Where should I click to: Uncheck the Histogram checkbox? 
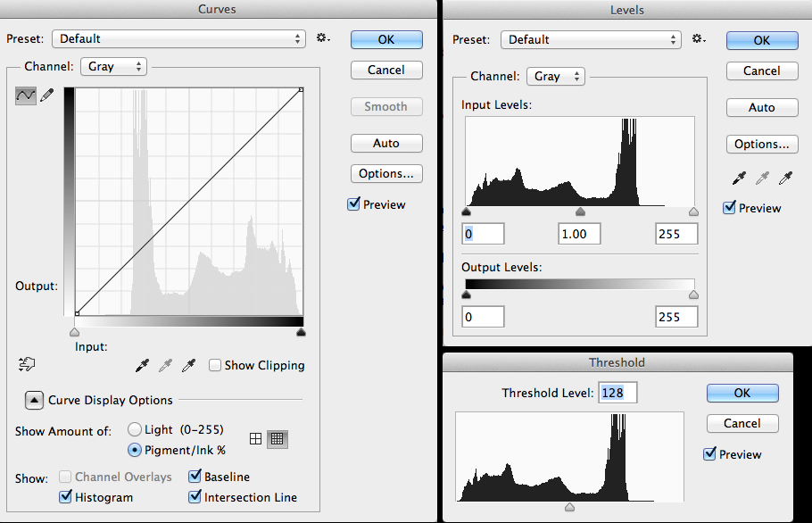pyautogui.click(x=65, y=497)
